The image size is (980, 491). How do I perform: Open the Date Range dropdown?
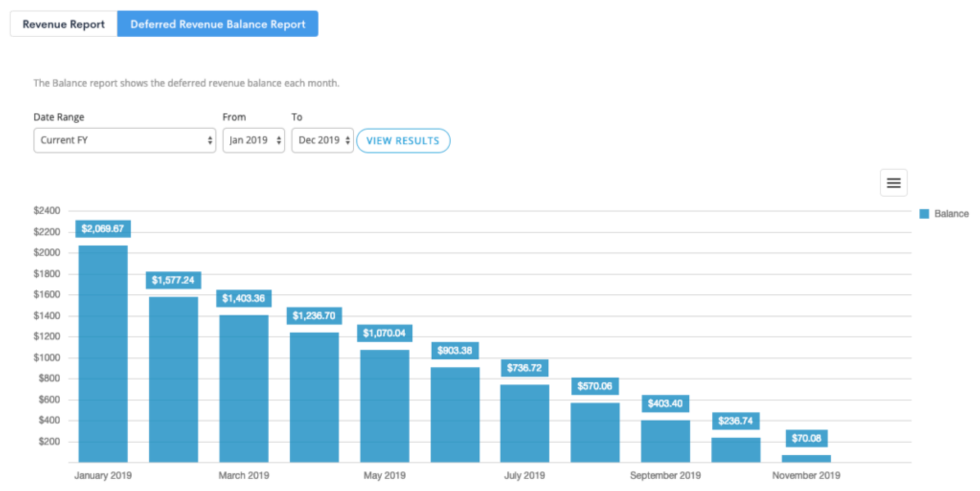pos(124,140)
